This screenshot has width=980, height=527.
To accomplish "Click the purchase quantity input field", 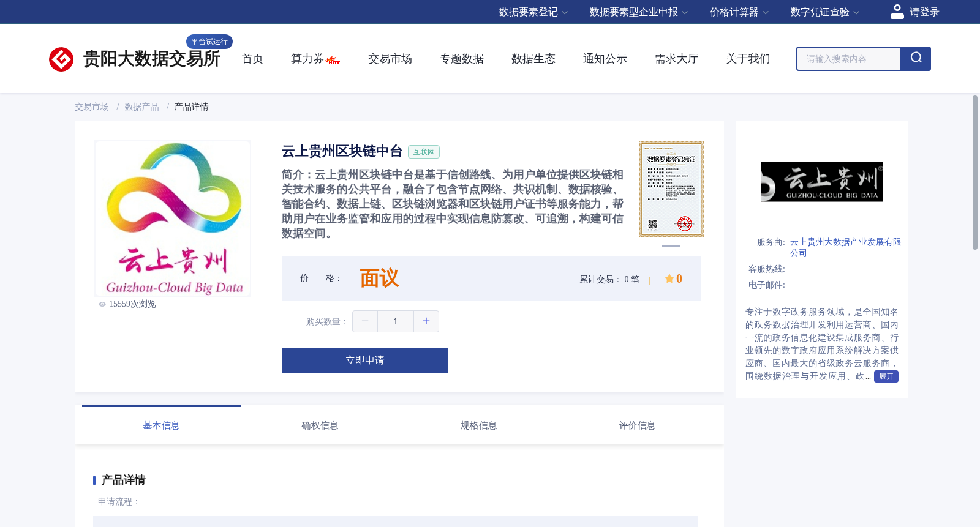I will tap(396, 321).
